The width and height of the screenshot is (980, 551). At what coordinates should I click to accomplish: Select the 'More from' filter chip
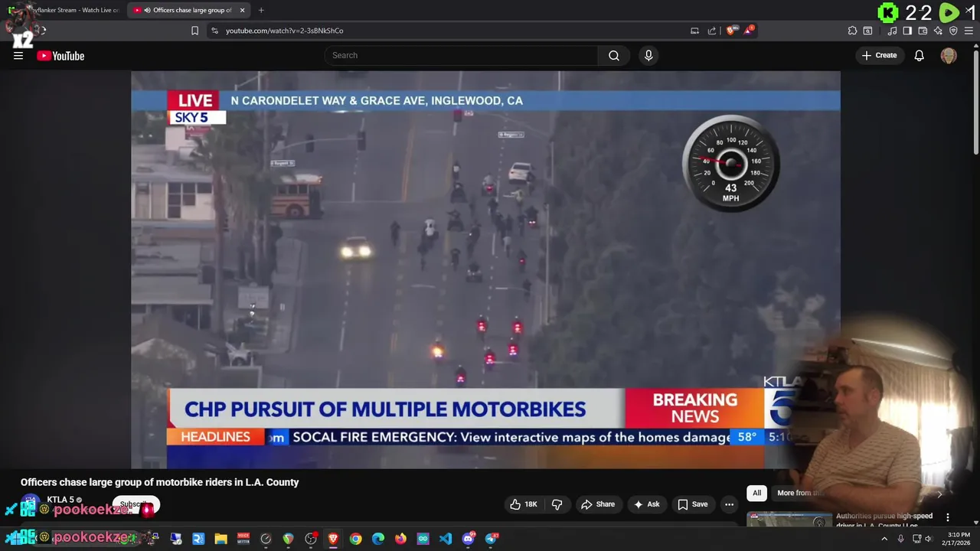click(x=797, y=493)
